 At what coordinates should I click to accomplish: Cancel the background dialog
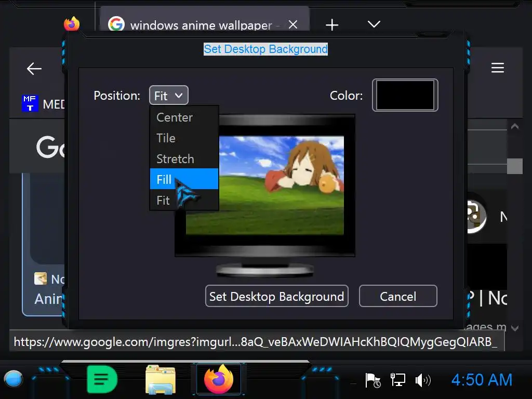(398, 296)
